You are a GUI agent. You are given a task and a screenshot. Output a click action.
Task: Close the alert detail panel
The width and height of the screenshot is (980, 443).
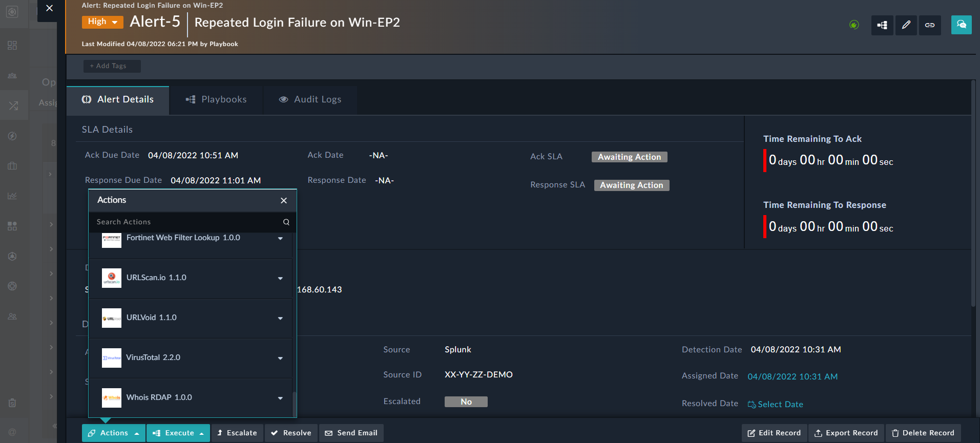49,8
